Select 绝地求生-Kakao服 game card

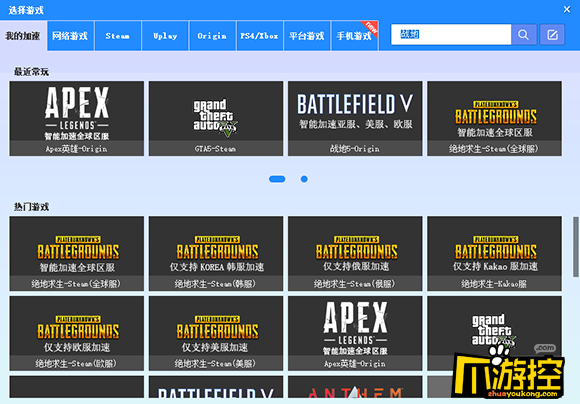[x=495, y=254]
